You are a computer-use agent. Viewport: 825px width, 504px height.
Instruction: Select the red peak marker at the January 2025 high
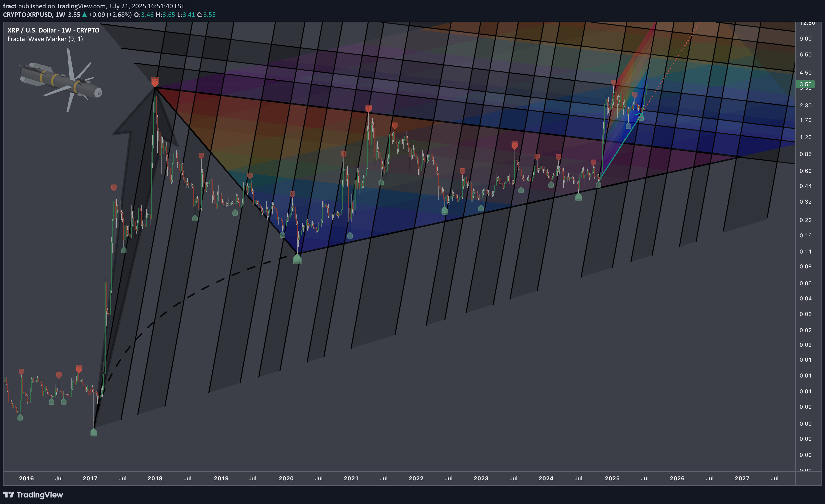[613, 82]
